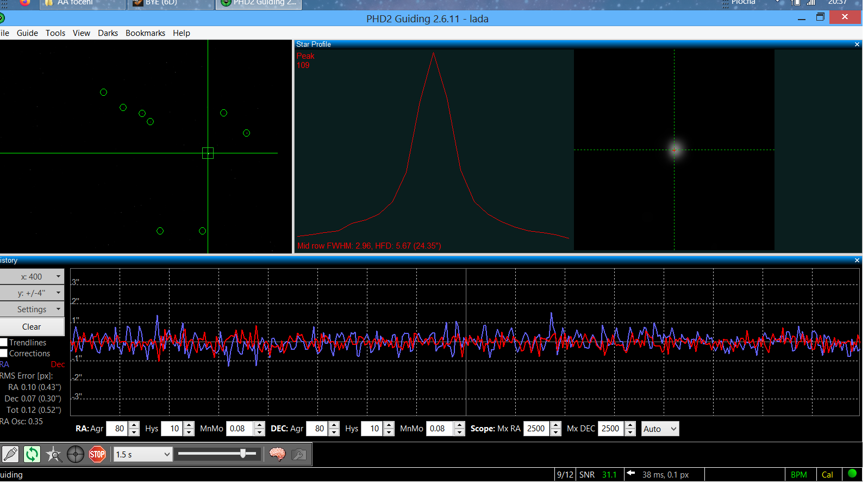The height and width of the screenshot is (489, 868).
Task: Click the green Loop exposures icon
Action: tap(32, 454)
